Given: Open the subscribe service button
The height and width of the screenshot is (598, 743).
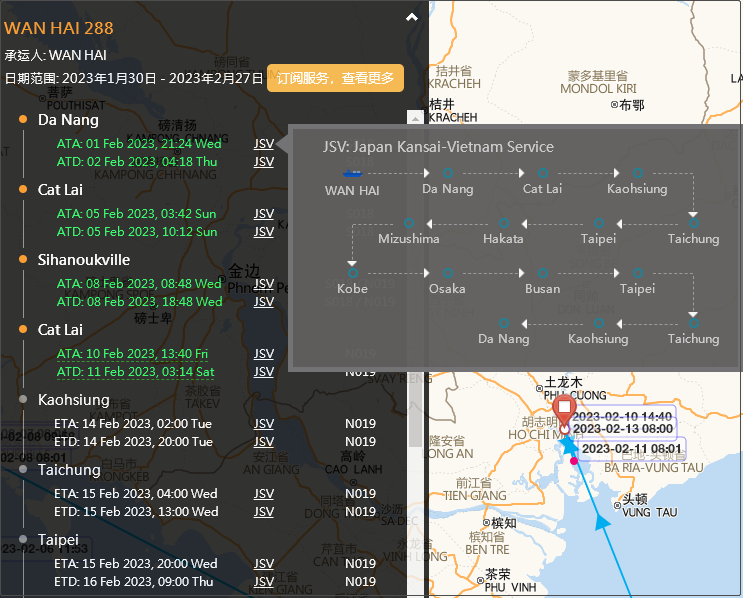Looking at the screenshot, I should click(x=335, y=78).
